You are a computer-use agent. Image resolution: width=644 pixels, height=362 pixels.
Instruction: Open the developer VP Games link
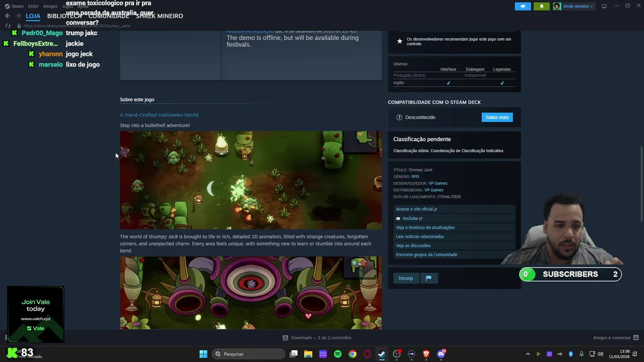pos(438,184)
